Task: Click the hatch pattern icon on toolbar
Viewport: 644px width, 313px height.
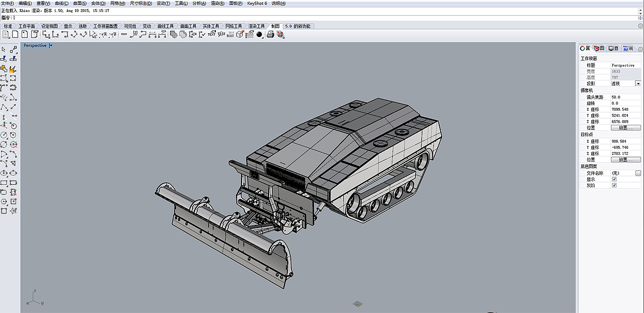Action: coord(174,34)
